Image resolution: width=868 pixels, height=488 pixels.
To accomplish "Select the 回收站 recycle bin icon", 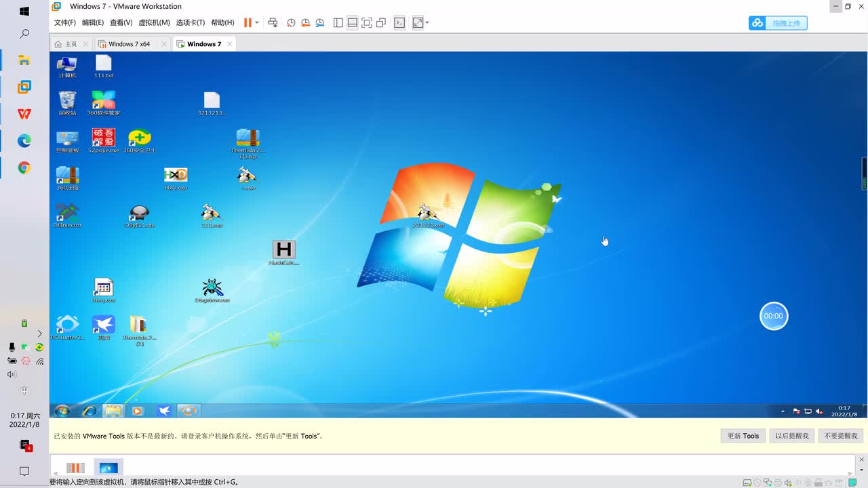I will point(67,104).
